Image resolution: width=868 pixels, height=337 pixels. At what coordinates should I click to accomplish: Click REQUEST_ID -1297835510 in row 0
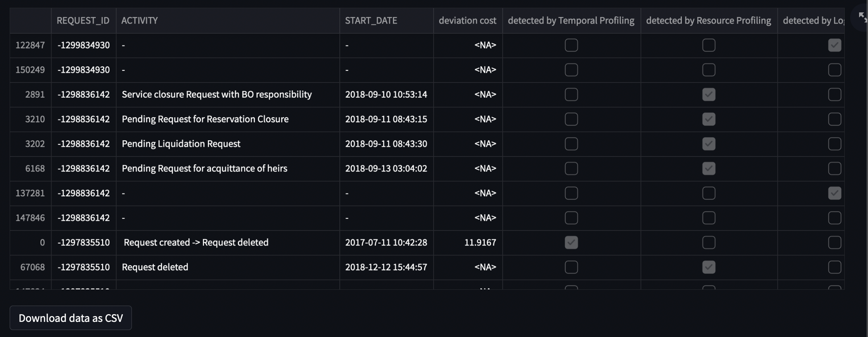(83, 242)
